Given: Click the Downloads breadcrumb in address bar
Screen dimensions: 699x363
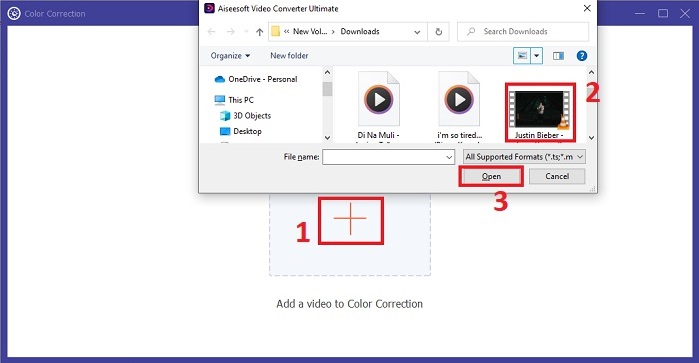Looking at the screenshot, I should [x=360, y=32].
